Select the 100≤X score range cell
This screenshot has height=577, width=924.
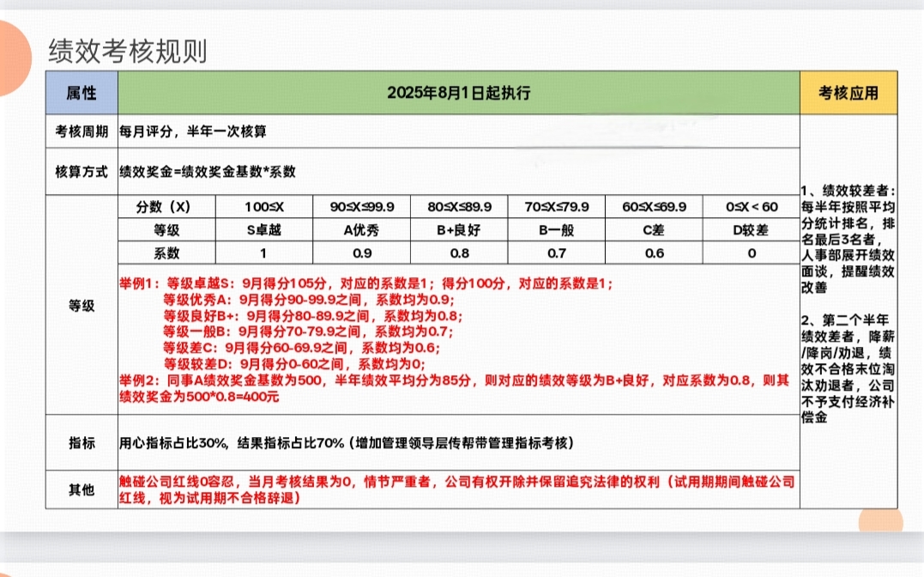[x=263, y=207]
